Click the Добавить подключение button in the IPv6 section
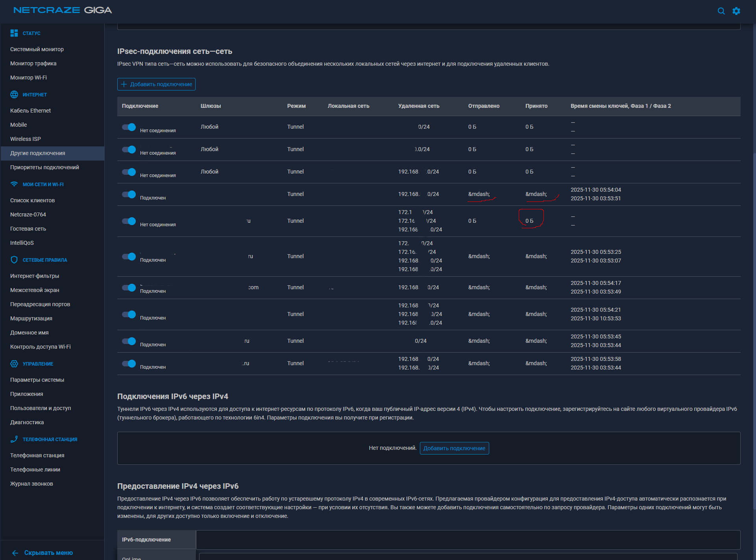Viewport: 756px width, 560px height. click(x=454, y=448)
